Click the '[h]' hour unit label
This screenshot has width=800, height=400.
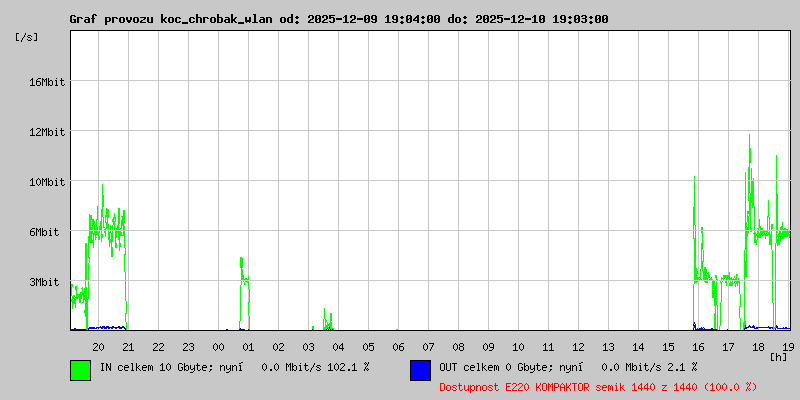(779, 357)
